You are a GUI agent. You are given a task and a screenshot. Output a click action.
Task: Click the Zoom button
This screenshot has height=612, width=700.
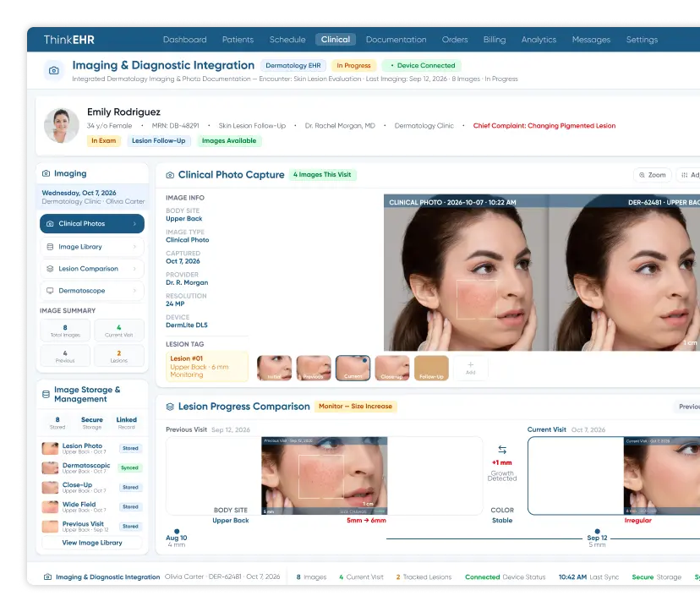[652, 175]
